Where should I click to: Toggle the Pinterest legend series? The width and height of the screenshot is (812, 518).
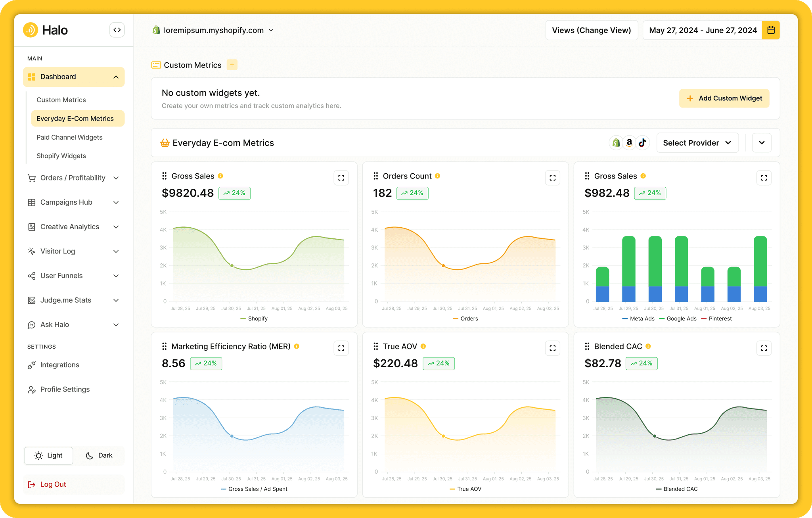(716, 318)
